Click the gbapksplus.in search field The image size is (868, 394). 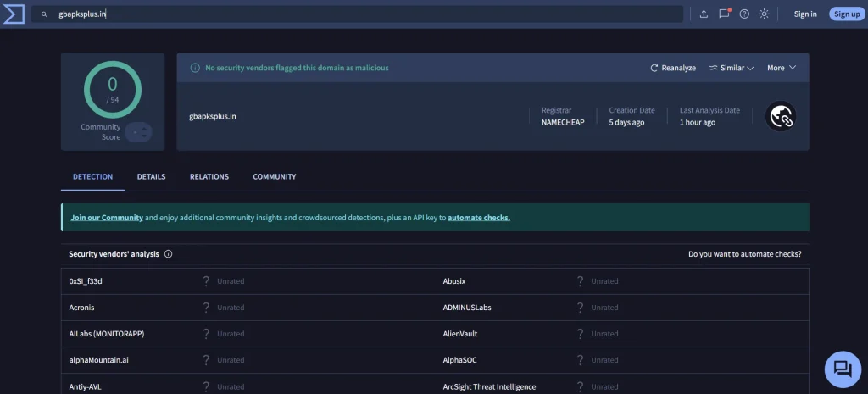(357, 14)
